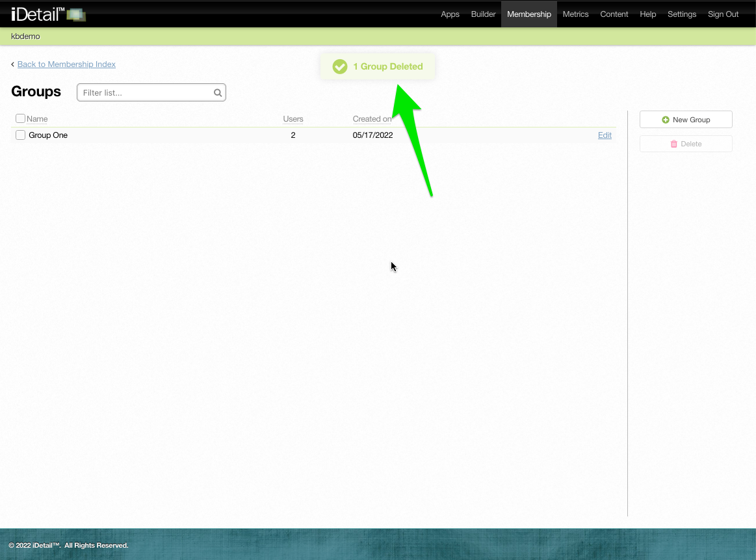
Task: Click the Delete button
Action: pyautogui.click(x=686, y=144)
